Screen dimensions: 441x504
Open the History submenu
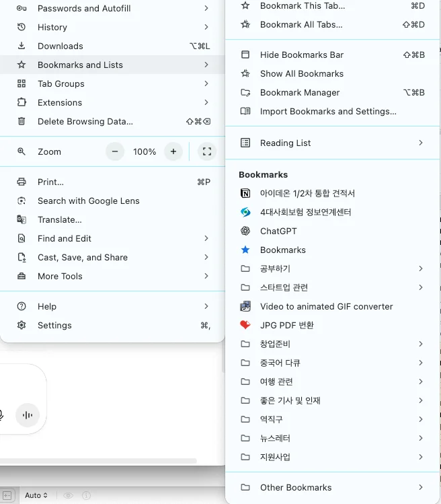click(52, 27)
